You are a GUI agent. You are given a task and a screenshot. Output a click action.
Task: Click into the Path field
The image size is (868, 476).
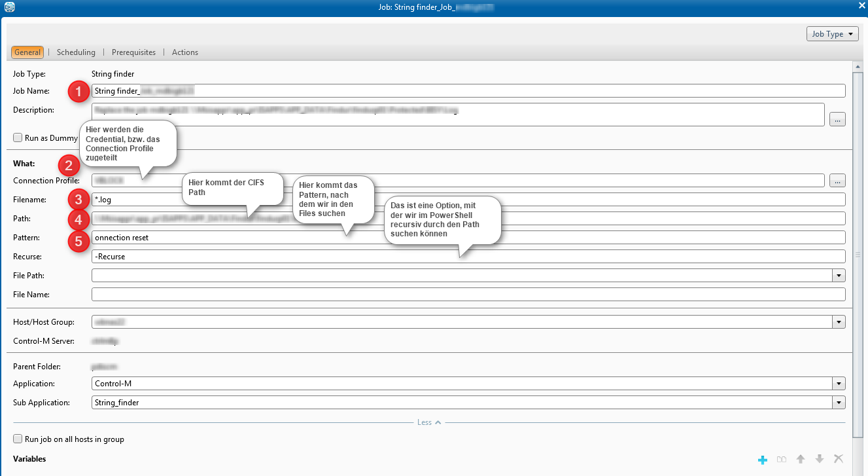468,218
